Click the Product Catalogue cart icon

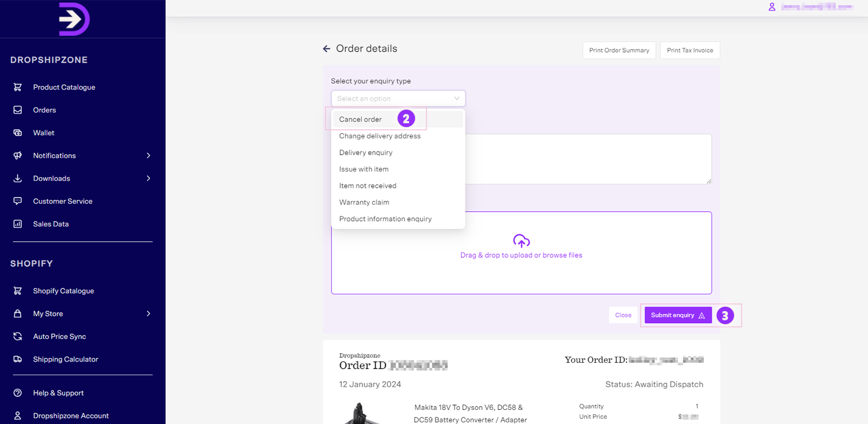pos(17,87)
